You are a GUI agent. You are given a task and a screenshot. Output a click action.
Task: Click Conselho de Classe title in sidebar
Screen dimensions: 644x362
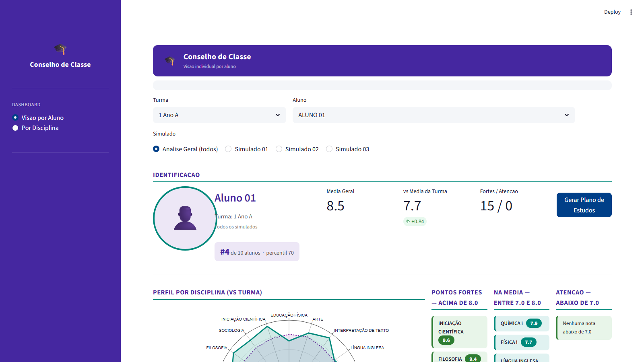60,64
